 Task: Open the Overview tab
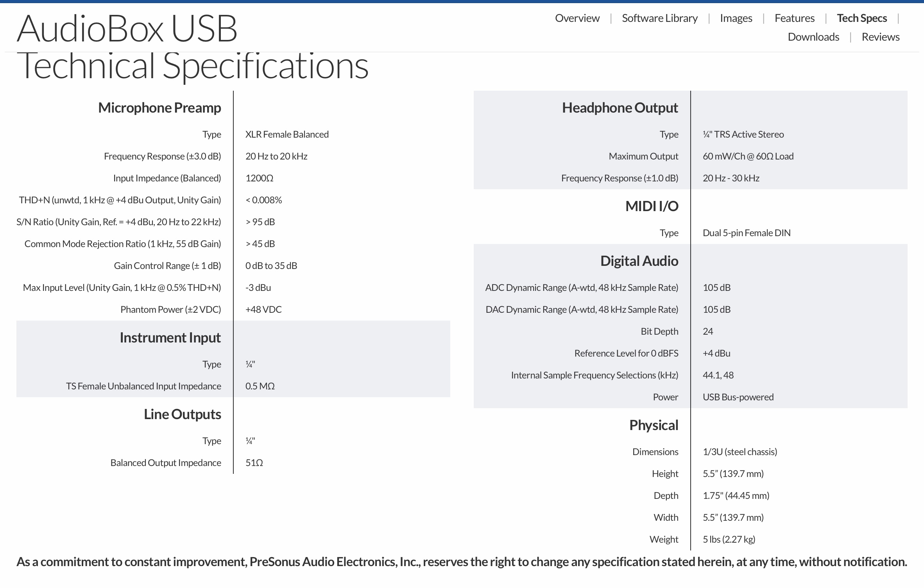tap(577, 18)
